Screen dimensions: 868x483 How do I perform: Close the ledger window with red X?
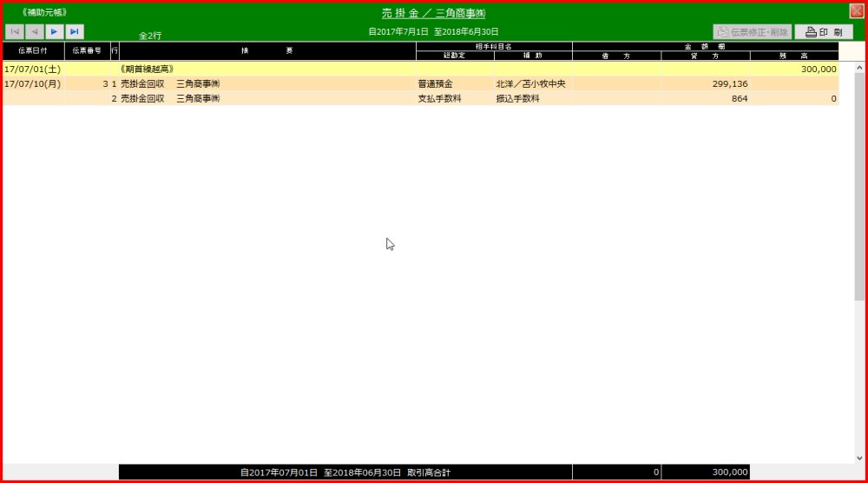pyautogui.click(x=856, y=11)
